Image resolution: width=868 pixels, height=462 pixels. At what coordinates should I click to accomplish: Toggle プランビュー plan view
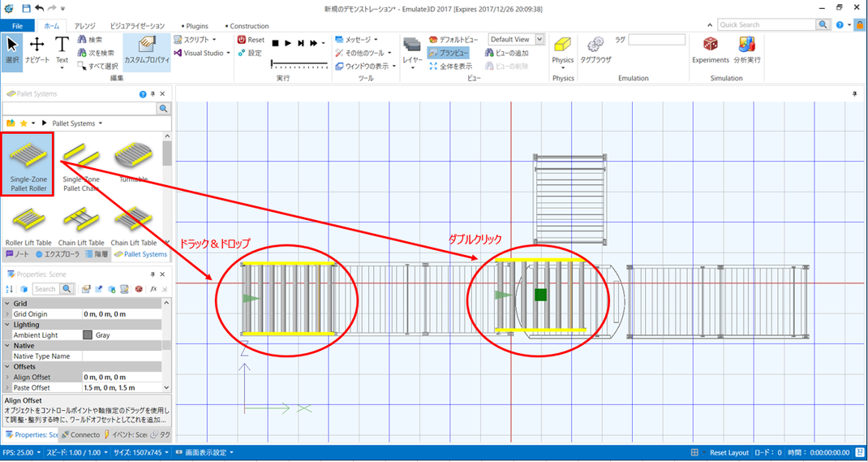tap(449, 53)
